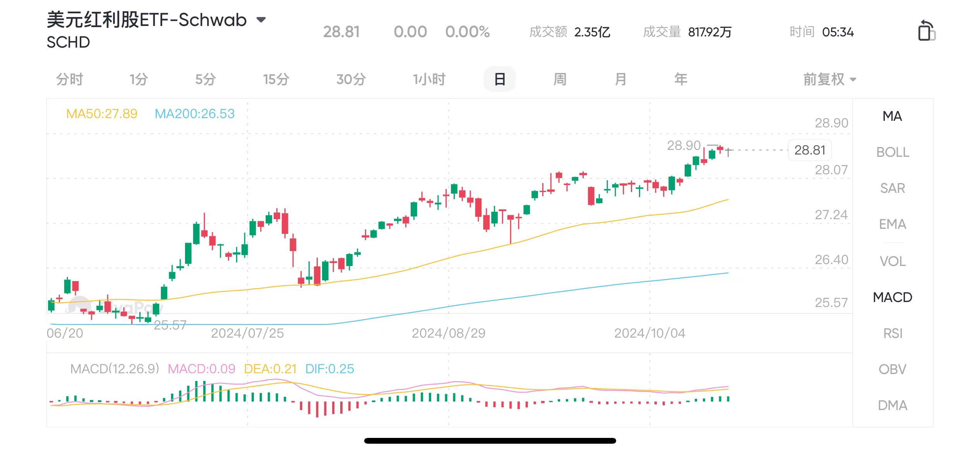Viewport: 980px width, 453px height.
Task: Switch to the 周 weekly tab
Action: pyautogui.click(x=560, y=79)
